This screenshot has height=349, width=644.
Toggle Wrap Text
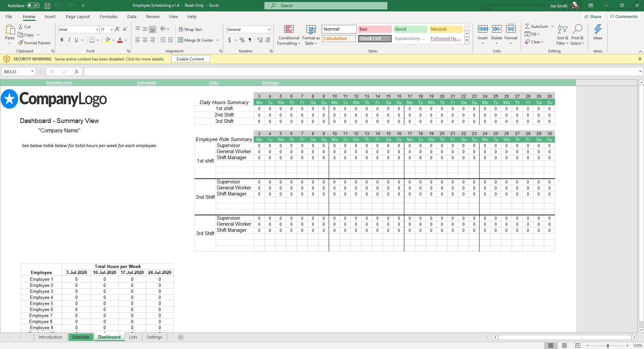click(x=190, y=30)
